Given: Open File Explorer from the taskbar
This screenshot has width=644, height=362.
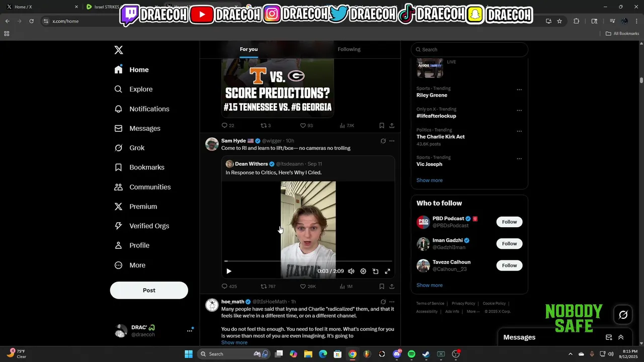Looking at the screenshot, I should 308,354.
